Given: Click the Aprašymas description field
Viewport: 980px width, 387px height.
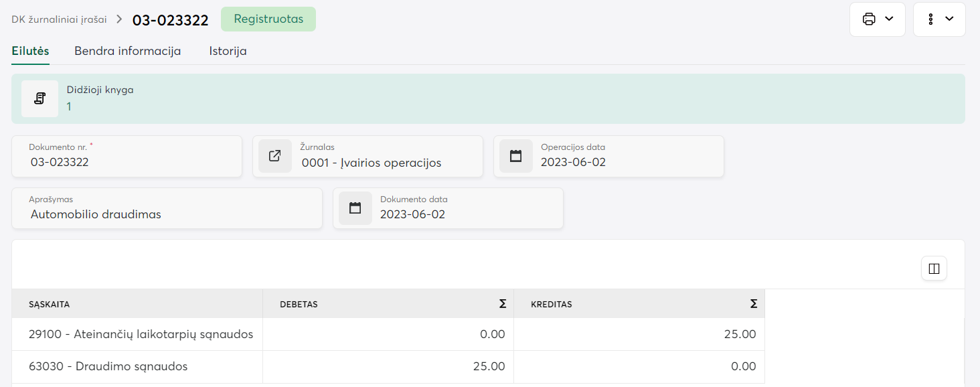Looking at the screenshot, I should coord(167,214).
